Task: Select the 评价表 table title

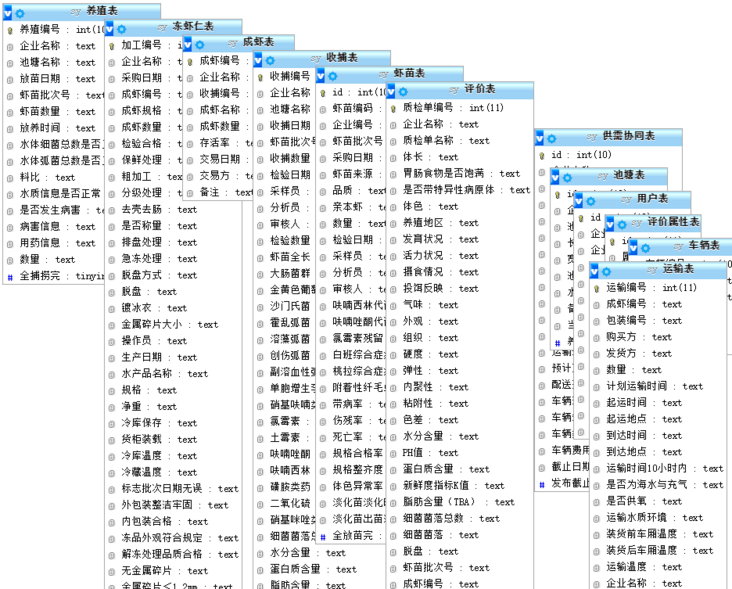Action: click(479, 89)
